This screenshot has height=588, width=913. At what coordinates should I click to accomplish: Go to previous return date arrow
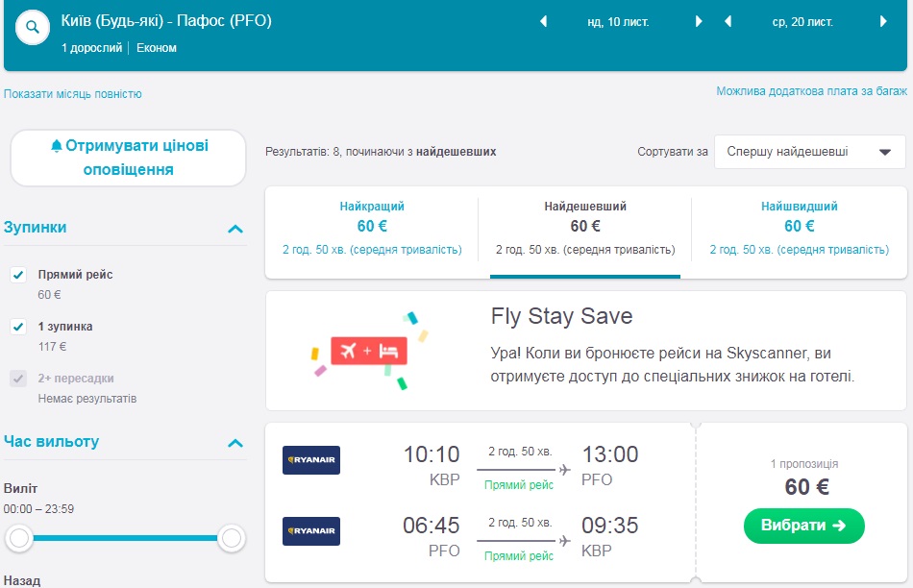[x=728, y=21]
